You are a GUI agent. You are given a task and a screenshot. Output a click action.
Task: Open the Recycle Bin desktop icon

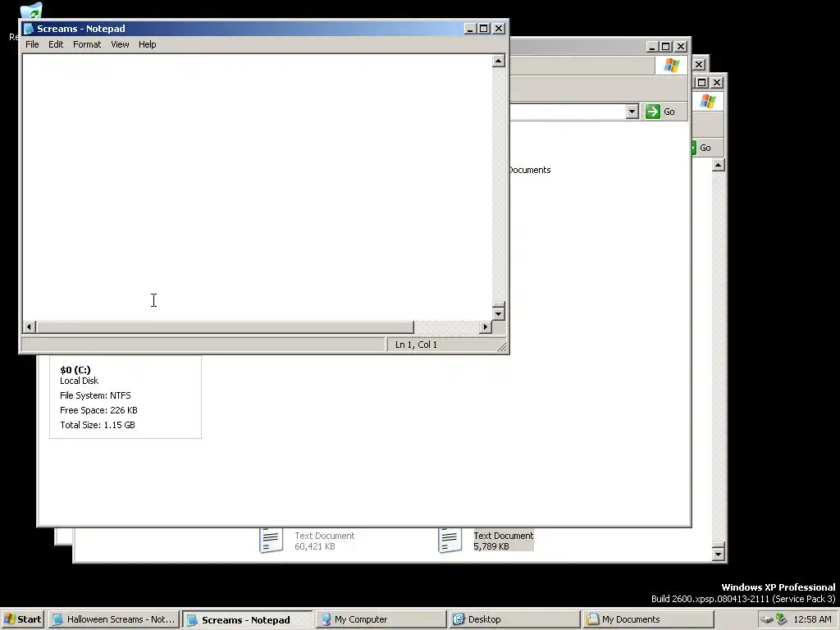[x=31, y=11]
